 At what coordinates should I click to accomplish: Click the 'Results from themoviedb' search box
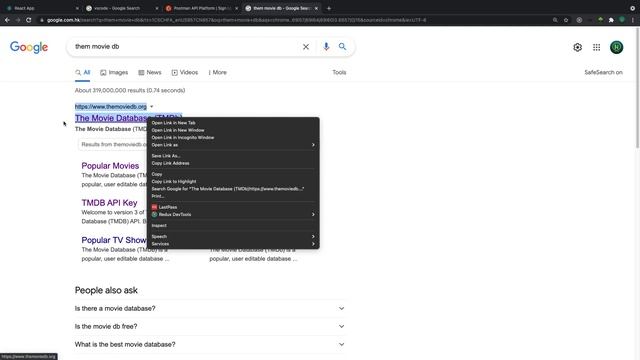tap(113, 144)
